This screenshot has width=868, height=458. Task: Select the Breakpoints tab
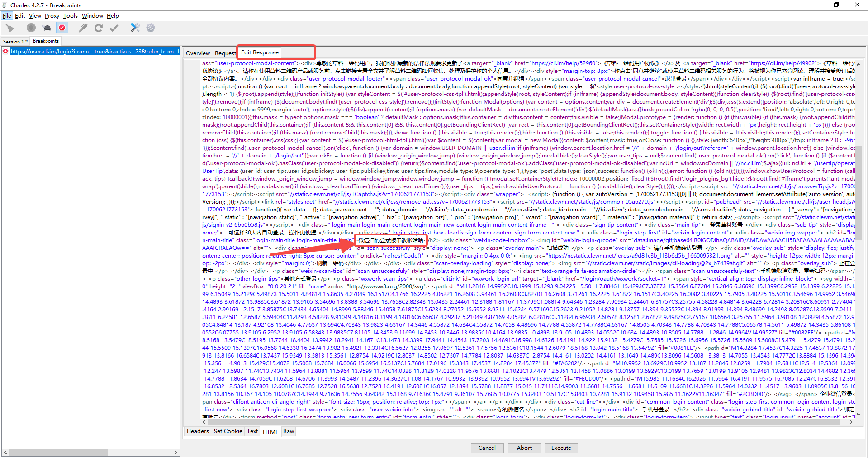(46, 41)
